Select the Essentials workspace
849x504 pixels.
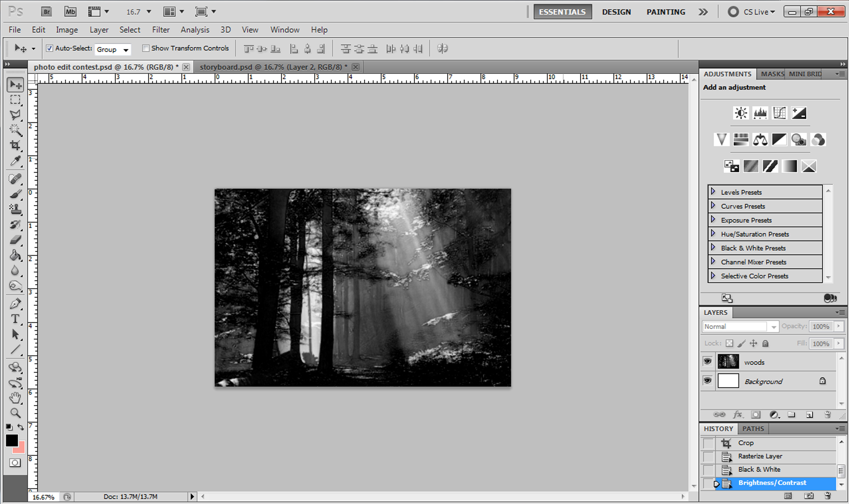pos(562,12)
